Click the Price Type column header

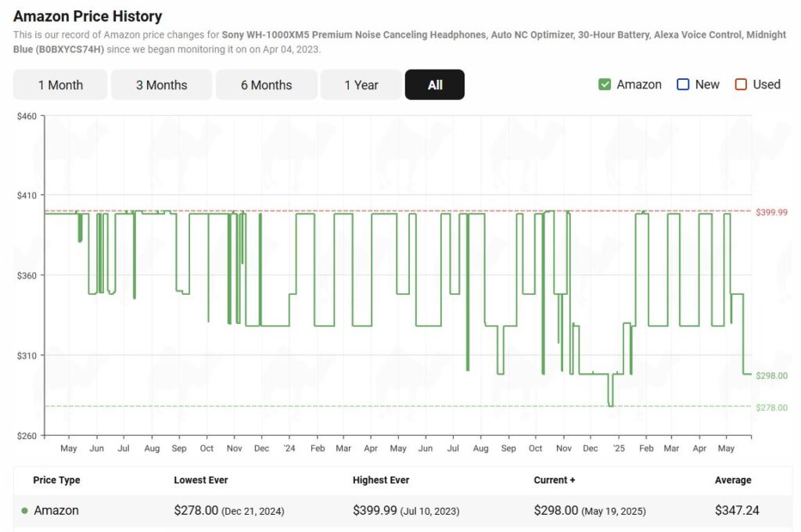click(x=56, y=480)
